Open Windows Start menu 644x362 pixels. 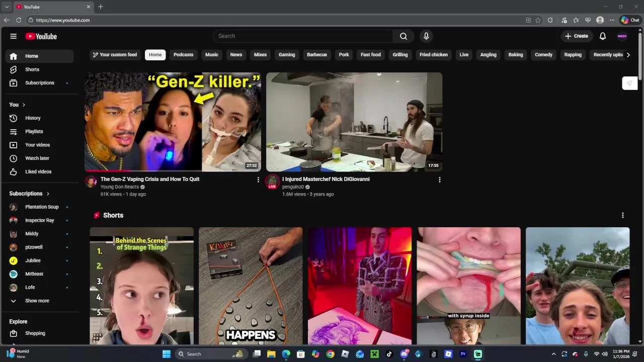click(167, 354)
